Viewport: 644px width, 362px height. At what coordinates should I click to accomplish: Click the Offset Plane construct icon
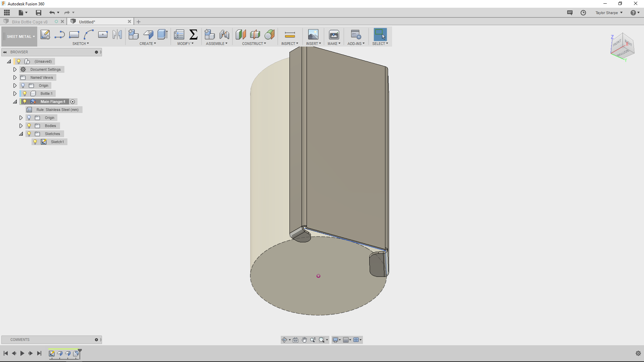coord(241,35)
